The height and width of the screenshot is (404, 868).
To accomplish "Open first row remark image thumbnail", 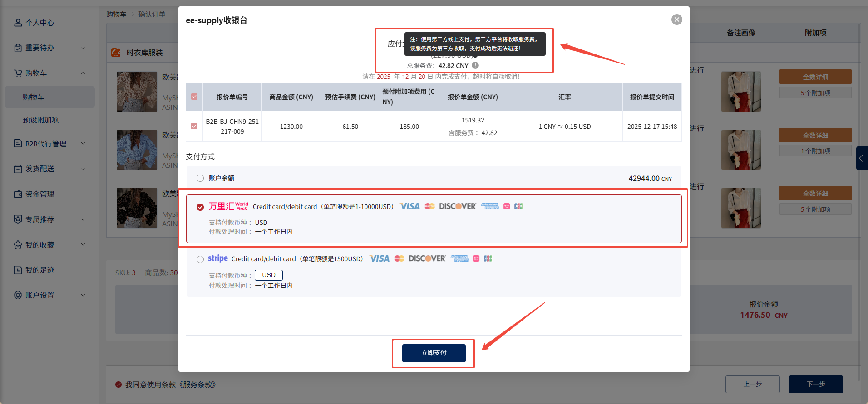I will (741, 92).
